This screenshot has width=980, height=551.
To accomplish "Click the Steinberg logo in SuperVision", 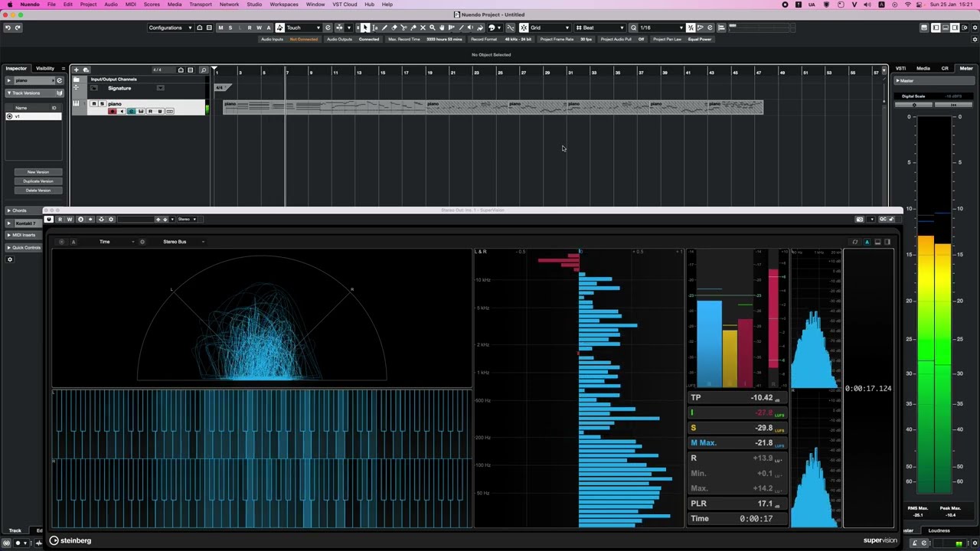I will click(x=70, y=540).
